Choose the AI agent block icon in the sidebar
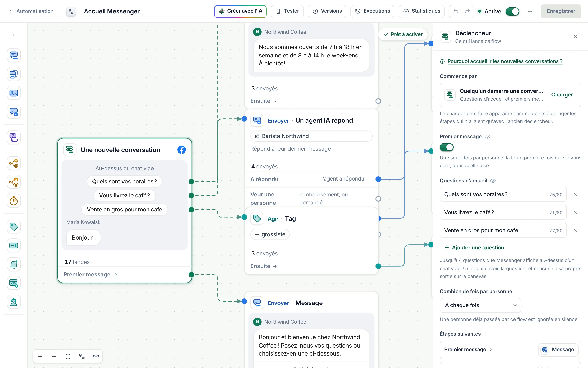This screenshot has height=368, width=588. pos(14,112)
